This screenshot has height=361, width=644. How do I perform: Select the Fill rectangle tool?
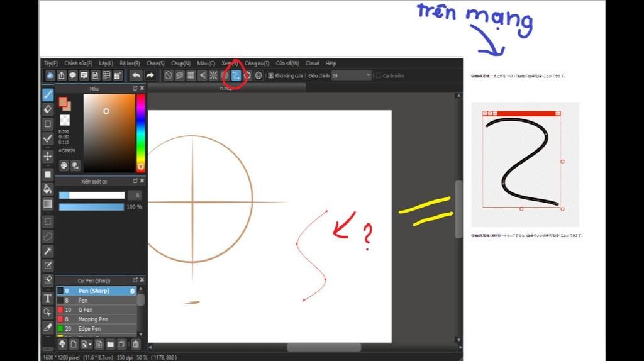(48, 175)
